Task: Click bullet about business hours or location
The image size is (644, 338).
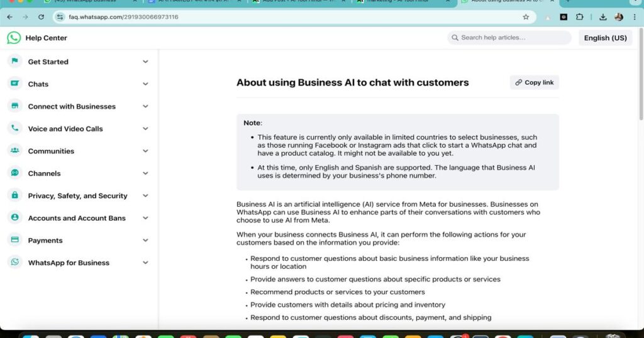Action: coord(390,263)
